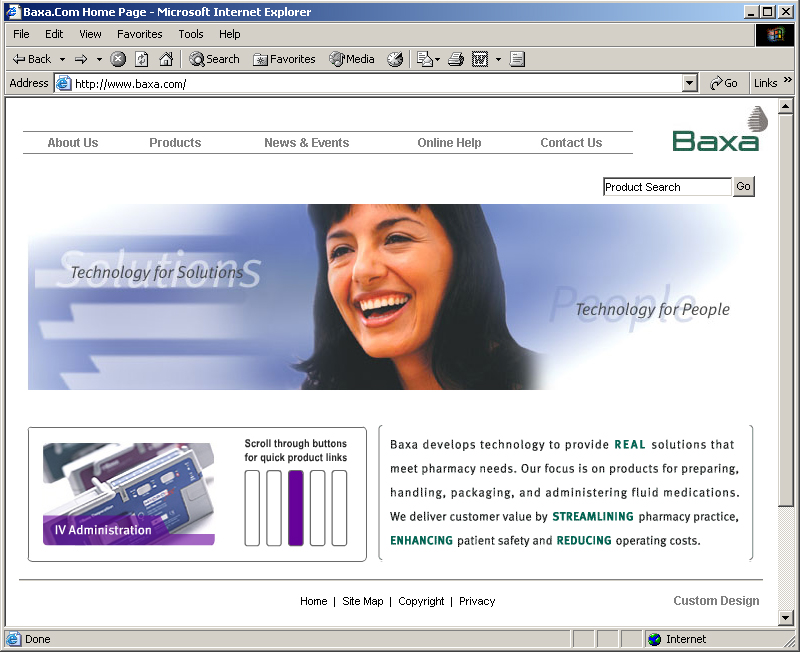Open the News & Events navigation link
Viewport: 800px width, 652px height.
pos(307,143)
